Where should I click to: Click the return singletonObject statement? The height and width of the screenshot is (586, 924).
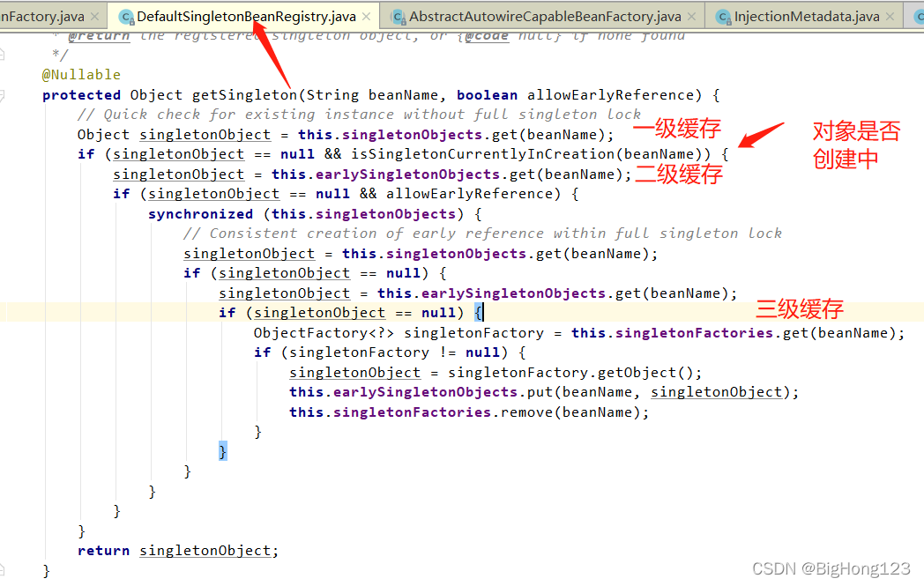(x=177, y=551)
